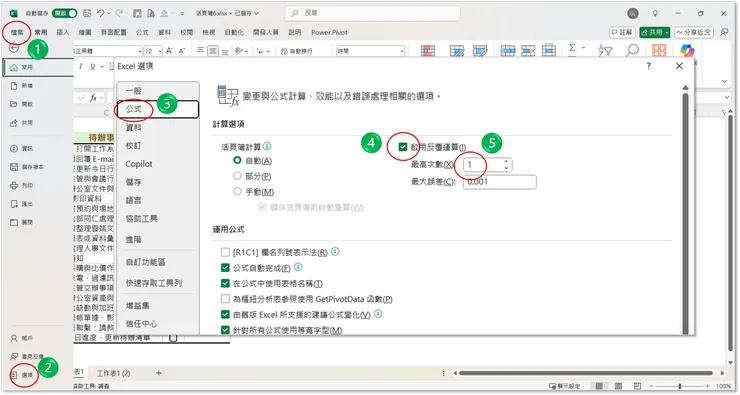Click the 共用 (Share) button
740x395 pixels.
(655, 32)
